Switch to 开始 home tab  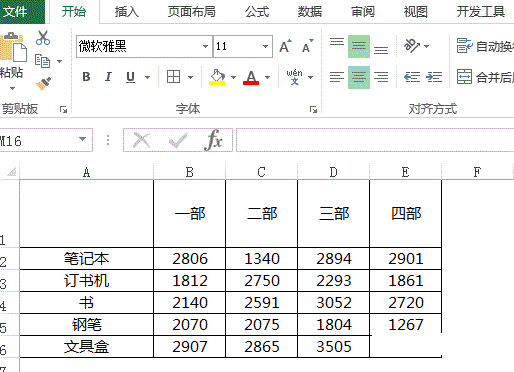pos(74,12)
